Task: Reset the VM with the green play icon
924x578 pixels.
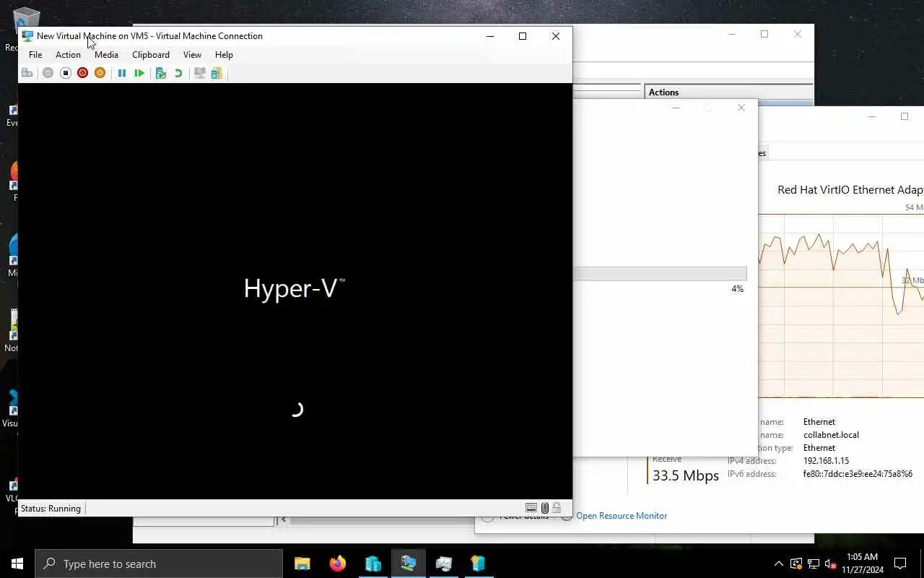Action: click(x=139, y=73)
